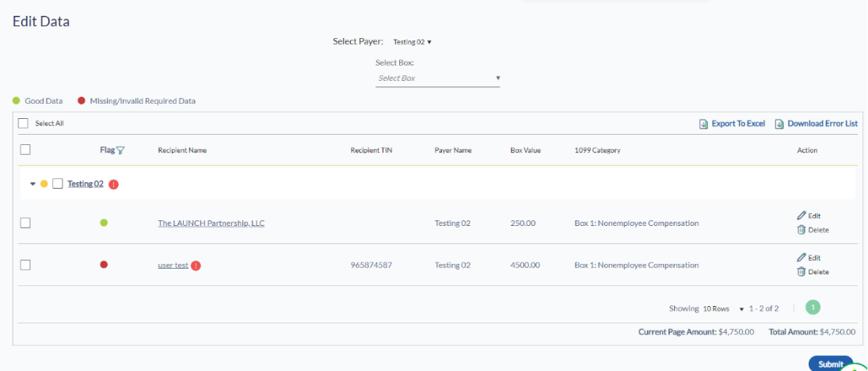Click yellow status dot of Testing 02 group

pos(44,184)
